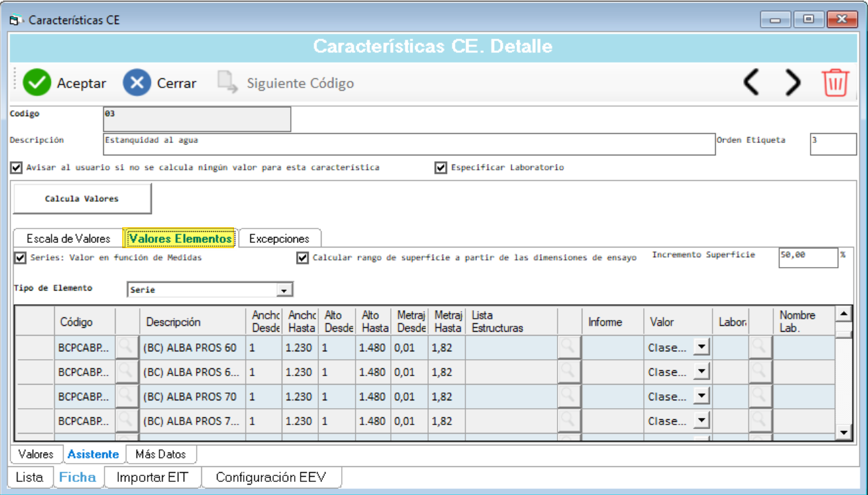Screen dimensions: 868x495
Task: Open code lookup magnifier in ALBA PROS 7... row
Action: tap(127, 421)
